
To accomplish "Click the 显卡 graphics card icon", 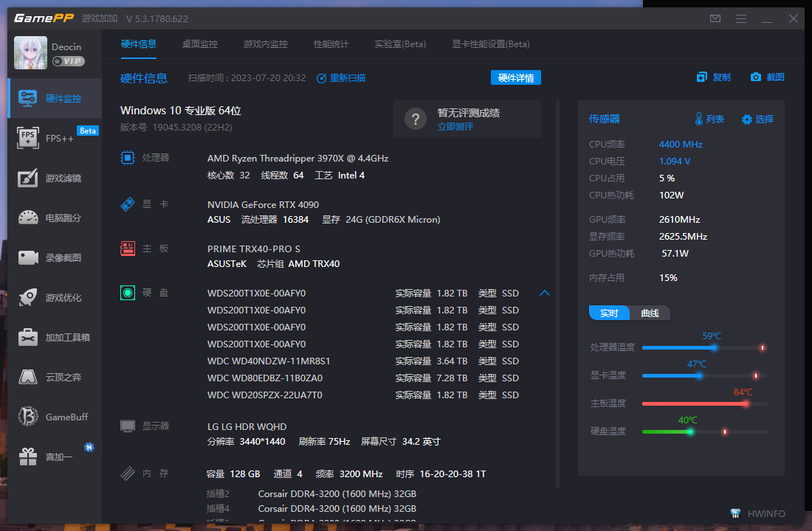I will tap(128, 204).
